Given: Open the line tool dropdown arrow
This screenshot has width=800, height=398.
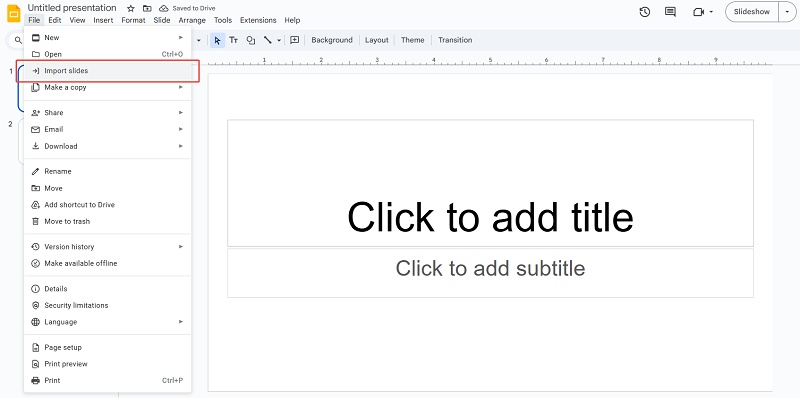Looking at the screenshot, I should tap(279, 40).
